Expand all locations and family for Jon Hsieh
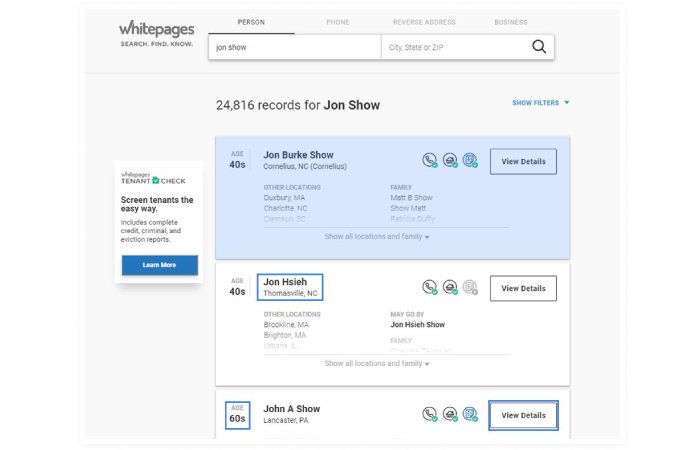The width and height of the screenshot is (700, 450). 377,363
